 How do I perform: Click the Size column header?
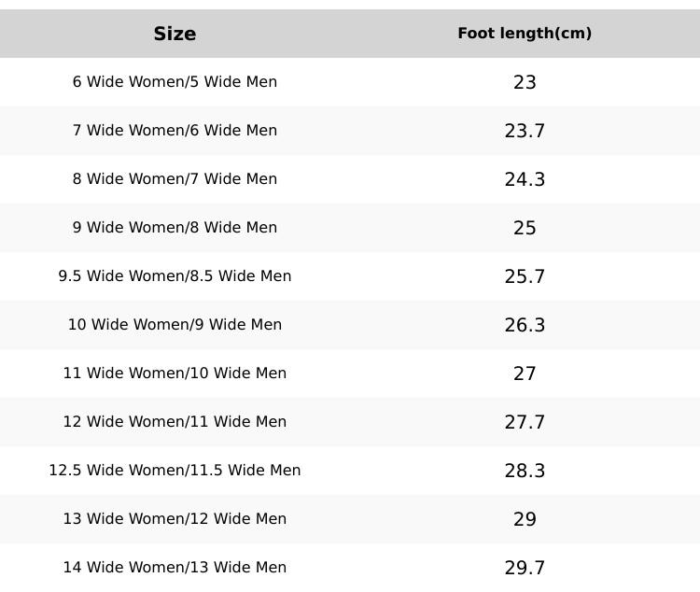tap(175, 34)
